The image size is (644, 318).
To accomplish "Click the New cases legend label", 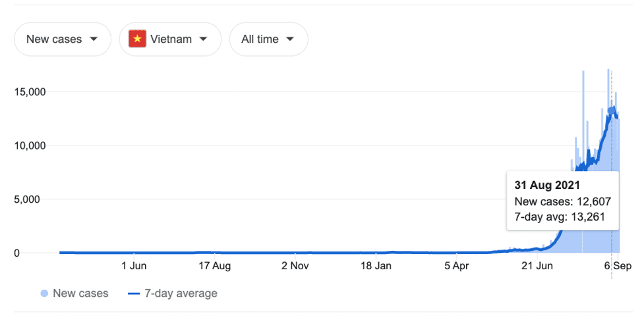I will 81,294.
